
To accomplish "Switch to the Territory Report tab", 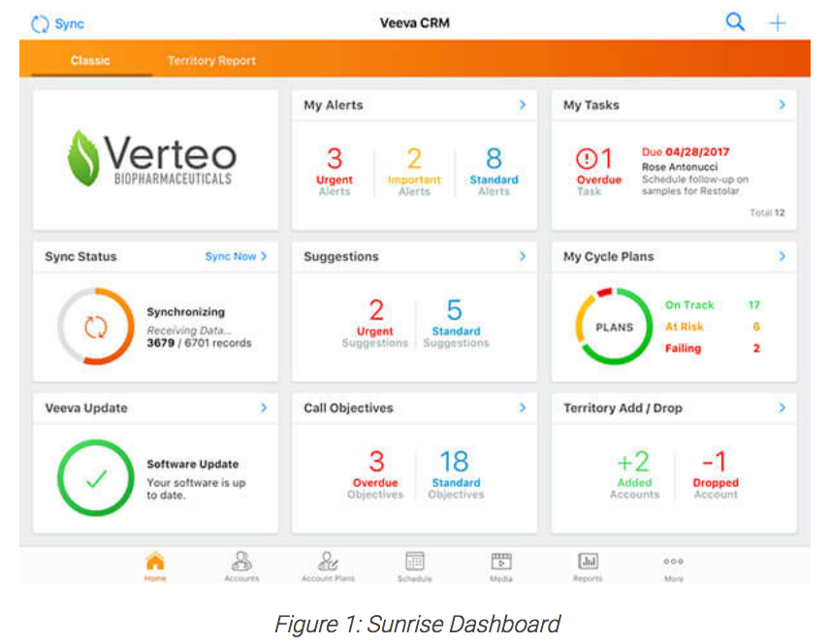I will pyautogui.click(x=211, y=60).
